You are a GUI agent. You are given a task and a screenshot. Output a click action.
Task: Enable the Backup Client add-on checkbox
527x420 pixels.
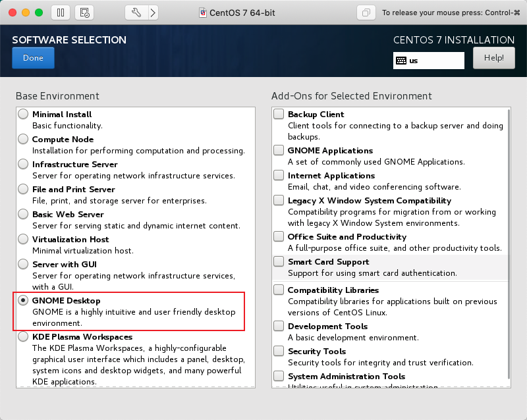click(x=279, y=114)
